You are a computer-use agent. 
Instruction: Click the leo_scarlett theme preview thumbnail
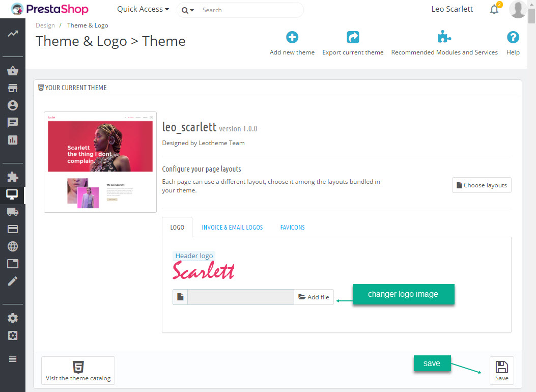(x=100, y=162)
